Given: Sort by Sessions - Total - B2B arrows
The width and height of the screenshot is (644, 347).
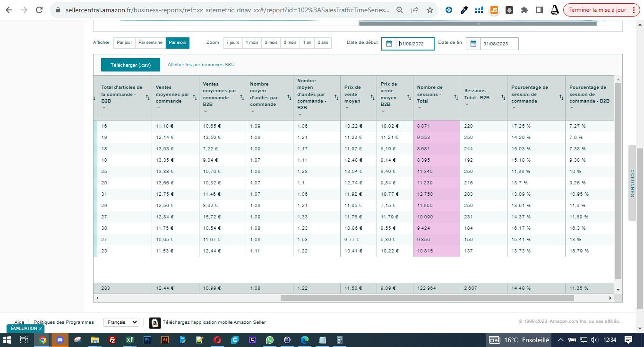Looking at the screenshot, I should click(x=503, y=97).
